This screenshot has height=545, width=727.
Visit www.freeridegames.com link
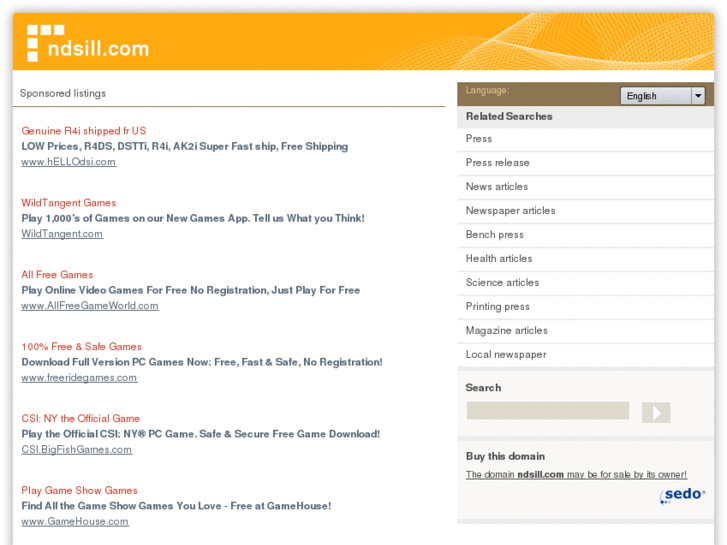pyautogui.click(x=79, y=378)
